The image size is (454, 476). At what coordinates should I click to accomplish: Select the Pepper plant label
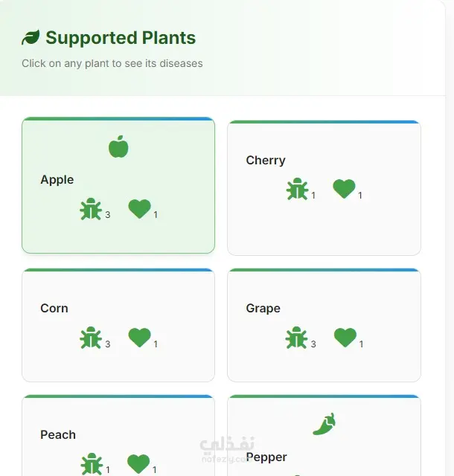[266, 457]
